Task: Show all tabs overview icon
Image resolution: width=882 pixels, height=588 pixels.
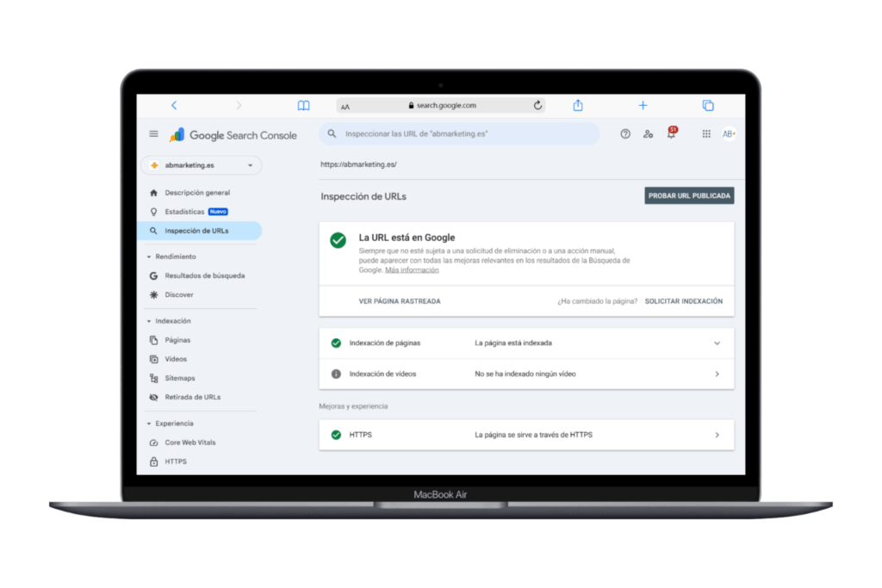Action: pos(708,105)
